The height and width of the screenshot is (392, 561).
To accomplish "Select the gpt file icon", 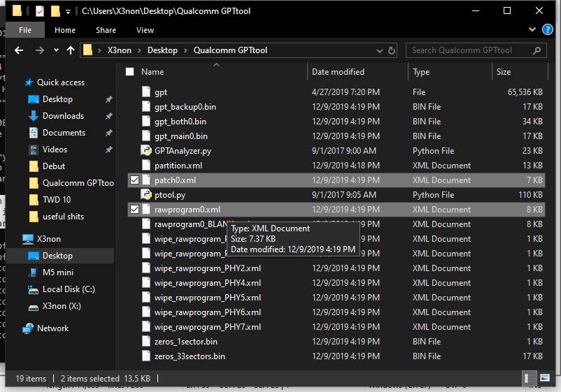I will tap(146, 92).
